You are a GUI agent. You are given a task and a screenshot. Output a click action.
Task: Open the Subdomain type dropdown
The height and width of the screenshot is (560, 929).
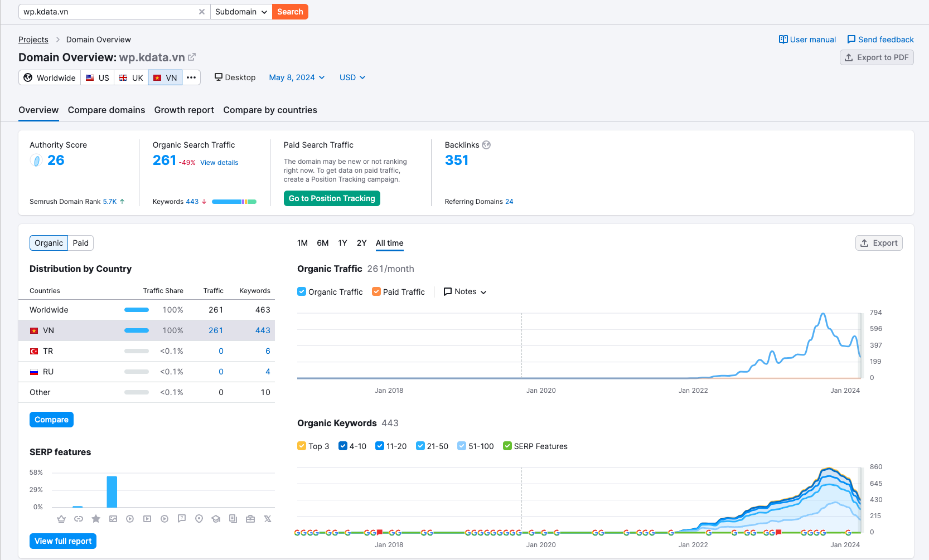coord(241,12)
